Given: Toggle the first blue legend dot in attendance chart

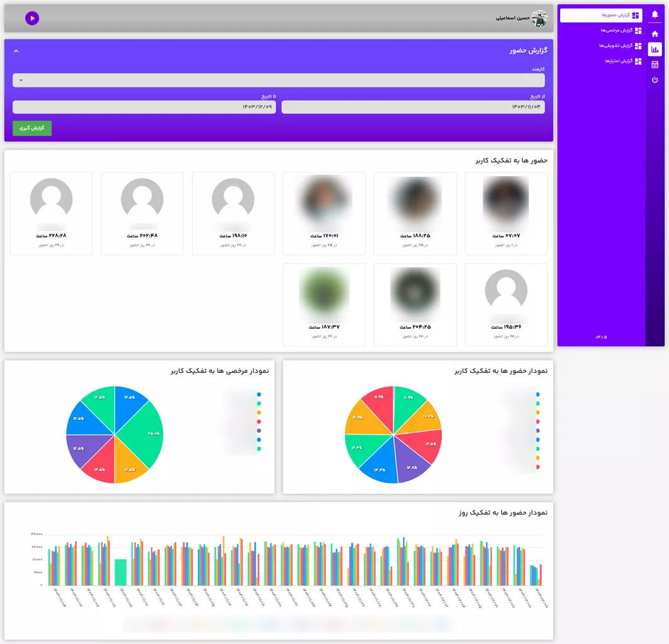Looking at the screenshot, I should [x=538, y=394].
